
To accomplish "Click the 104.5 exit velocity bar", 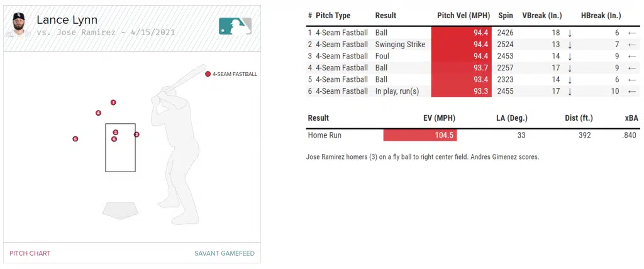I will (x=420, y=135).
